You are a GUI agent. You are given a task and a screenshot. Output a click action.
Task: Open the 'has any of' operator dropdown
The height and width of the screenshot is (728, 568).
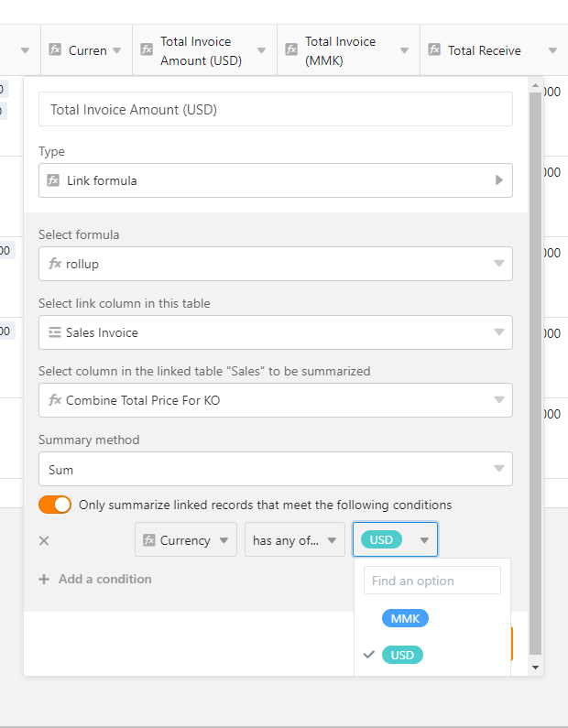tap(294, 540)
